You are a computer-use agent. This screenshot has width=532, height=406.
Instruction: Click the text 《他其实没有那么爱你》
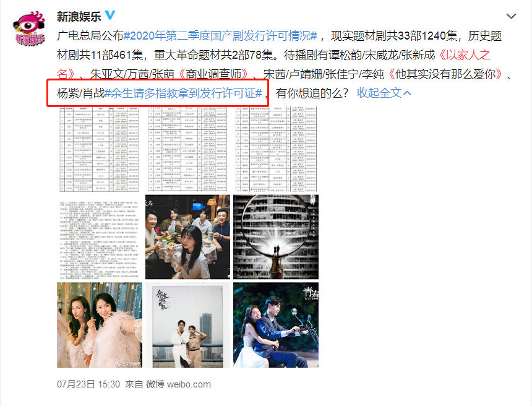pos(445,74)
